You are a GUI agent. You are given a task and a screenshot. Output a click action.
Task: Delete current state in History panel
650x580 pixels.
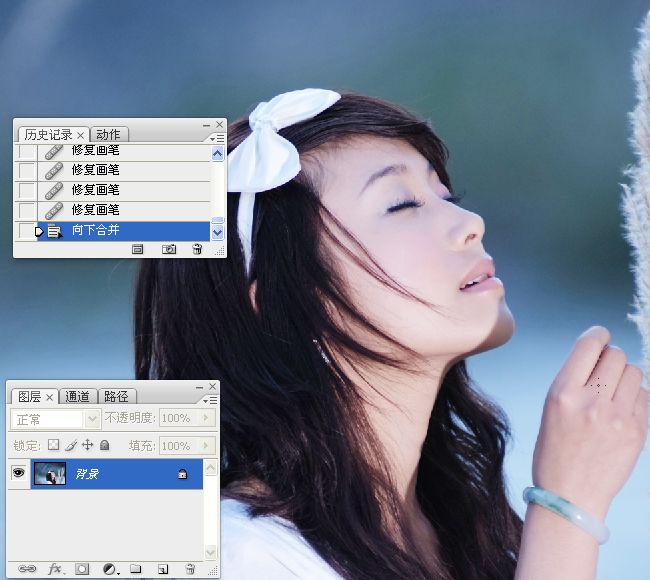pos(197,249)
